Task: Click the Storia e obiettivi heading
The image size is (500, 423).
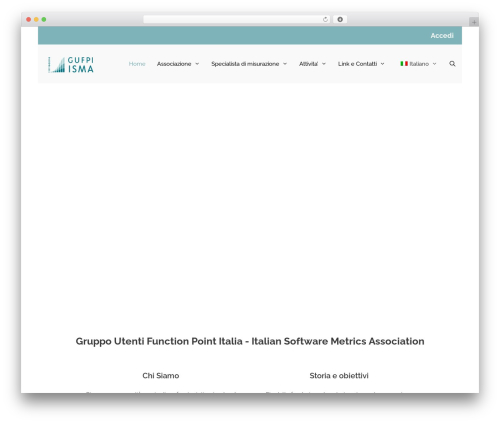Action: (x=339, y=376)
